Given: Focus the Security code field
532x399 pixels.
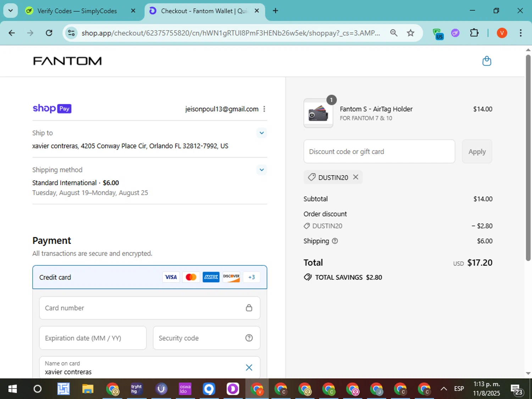Looking at the screenshot, I should pos(206,338).
